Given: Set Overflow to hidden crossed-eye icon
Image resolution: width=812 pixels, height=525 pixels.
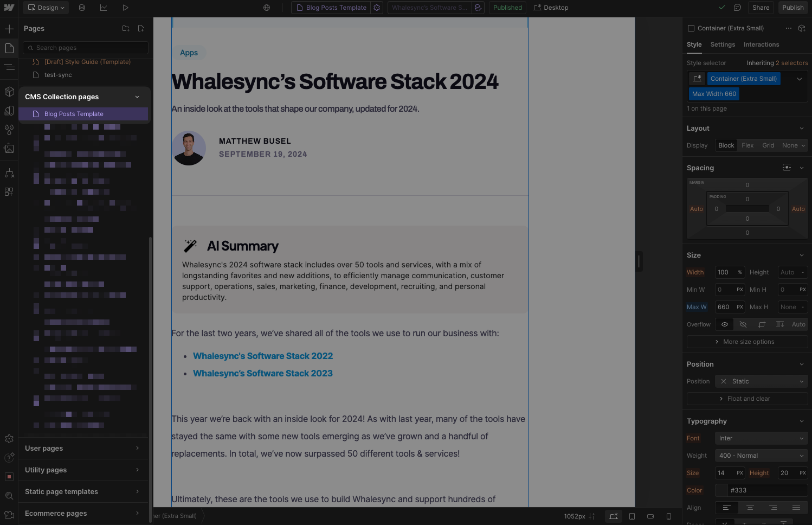Looking at the screenshot, I should click(x=743, y=324).
